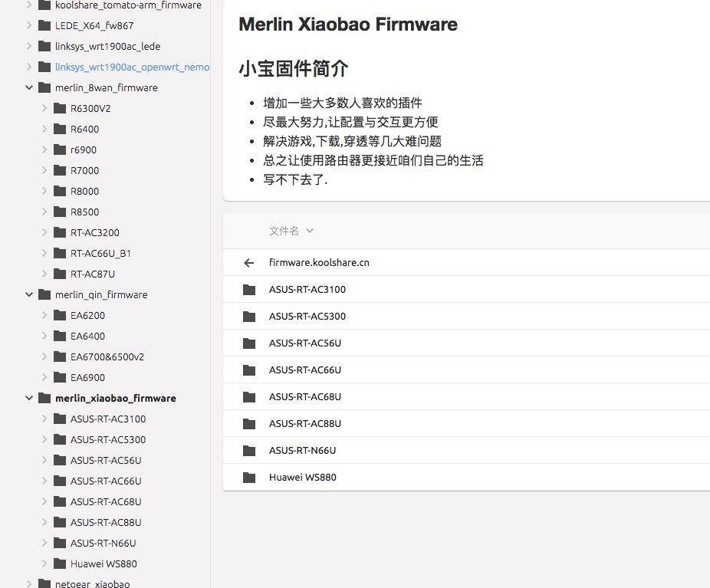Select koolshare_tomato-arm_firmware in the tree
710x588 pixels.
coord(128,5)
